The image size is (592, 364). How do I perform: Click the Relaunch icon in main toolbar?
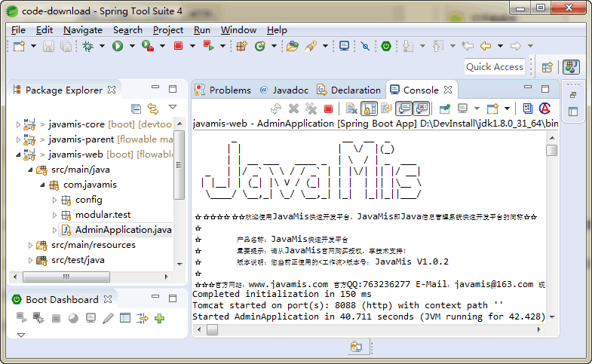(208, 46)
